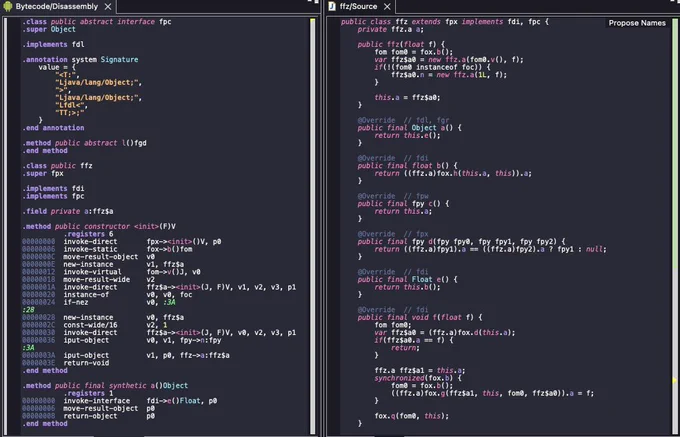Select 'ffz.a ffz$a1 = this.a;' statement
680x437 pixels.
[x=420, y=371]
